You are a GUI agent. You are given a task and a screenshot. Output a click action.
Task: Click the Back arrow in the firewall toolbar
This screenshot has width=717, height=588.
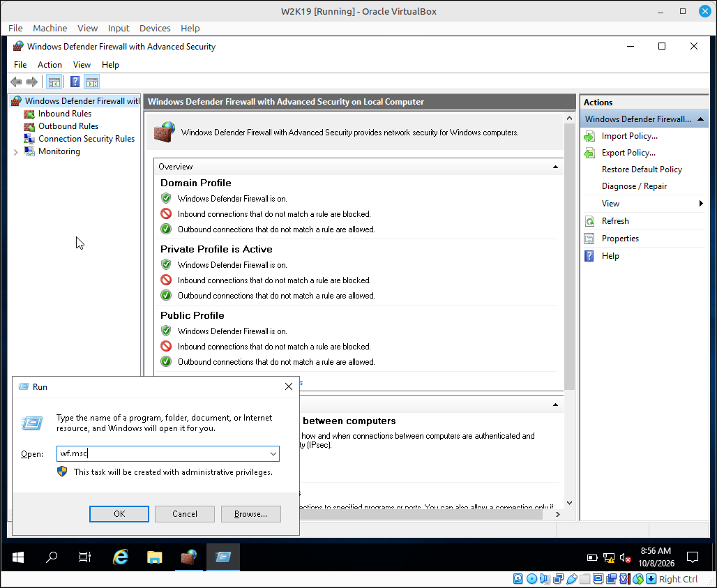(x=16, y=82)
